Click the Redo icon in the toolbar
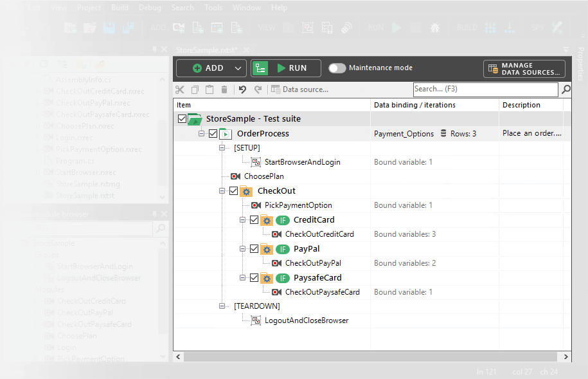This screenshot has height=379, width=588. pos(258,89)
